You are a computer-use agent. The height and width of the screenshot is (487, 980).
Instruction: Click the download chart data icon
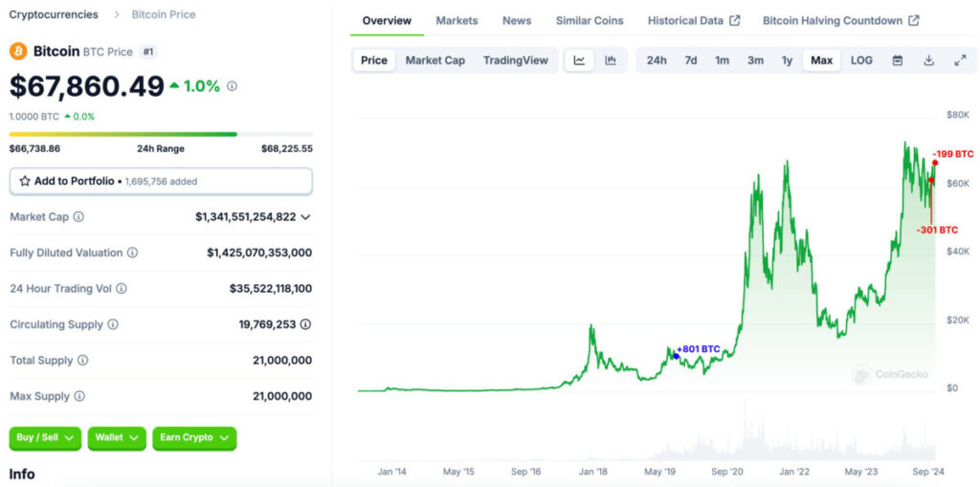[x=928, y=60]
